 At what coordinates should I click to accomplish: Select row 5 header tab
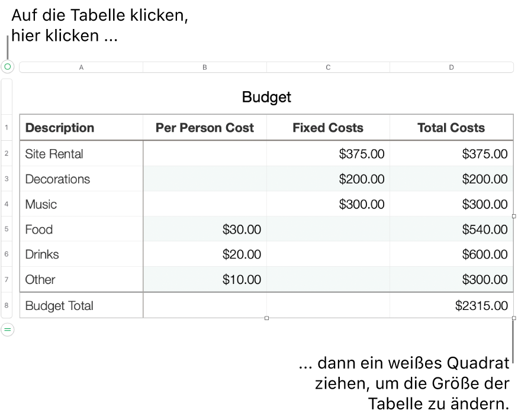pyautogui.click(x=7, y=229)
